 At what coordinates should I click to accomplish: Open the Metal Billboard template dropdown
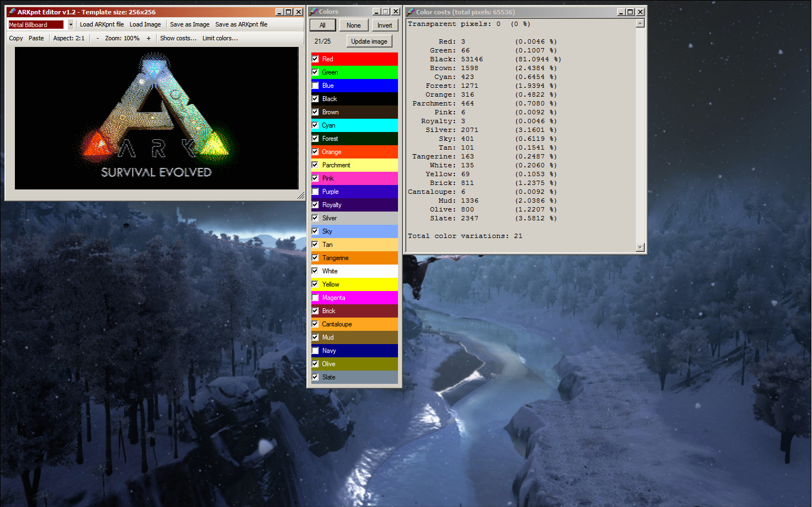(71, 25)
